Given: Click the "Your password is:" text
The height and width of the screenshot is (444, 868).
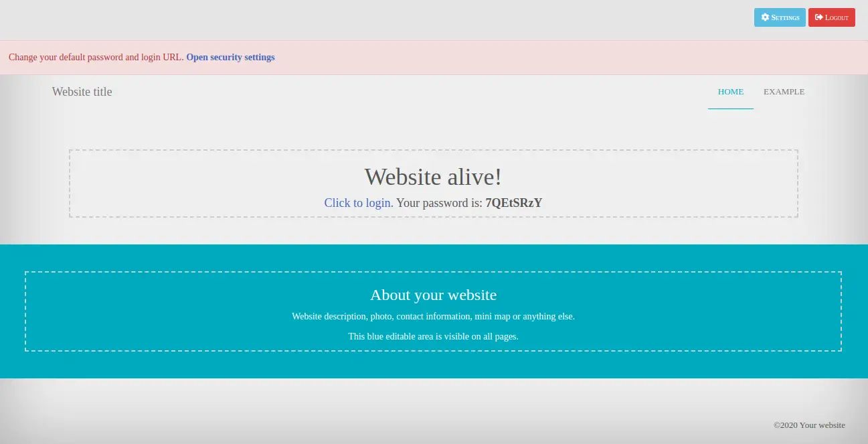Looking at the screenshot, I should point(439,203).
